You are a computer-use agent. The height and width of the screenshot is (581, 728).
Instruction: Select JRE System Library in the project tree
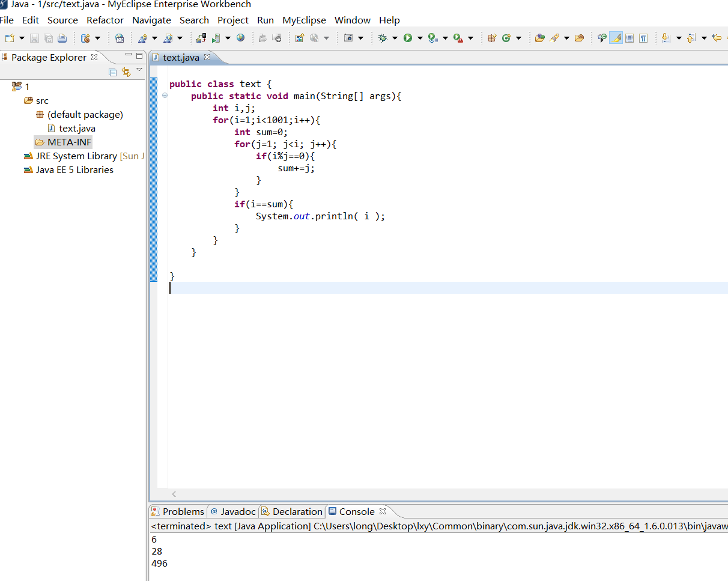click(x=76, y=156)
